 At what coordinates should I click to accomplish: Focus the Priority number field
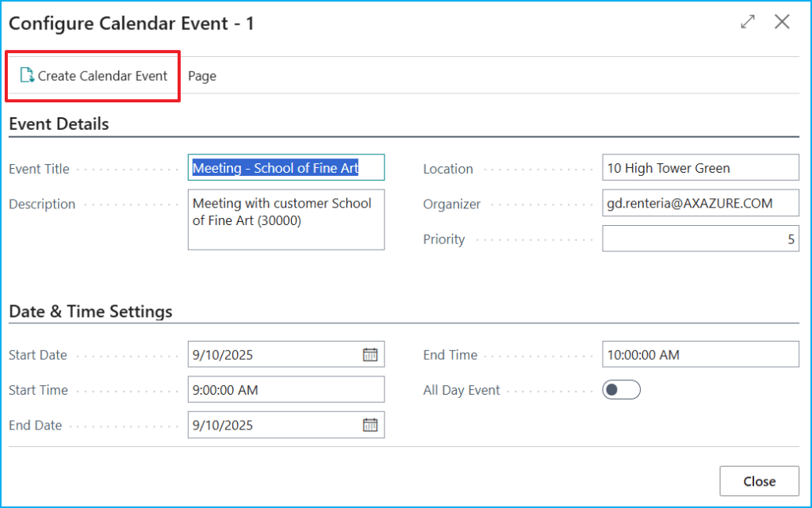pyautogui.click(x=699, y=239)
